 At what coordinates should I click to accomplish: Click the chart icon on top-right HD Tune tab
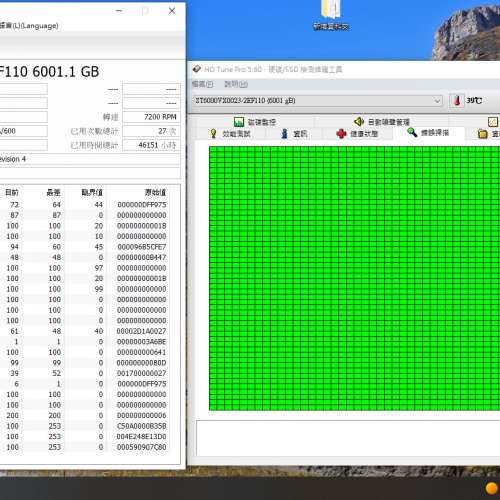(x=493, y=122)
